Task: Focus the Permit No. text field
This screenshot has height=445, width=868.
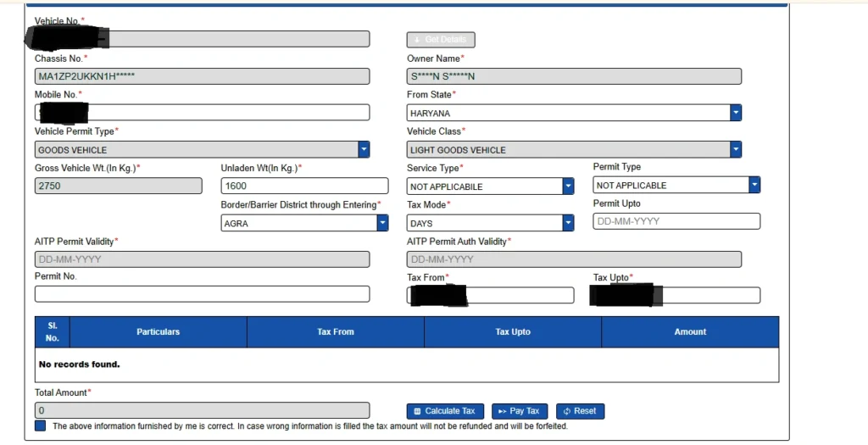Action: pyautogui.click(x=202, y=294)
